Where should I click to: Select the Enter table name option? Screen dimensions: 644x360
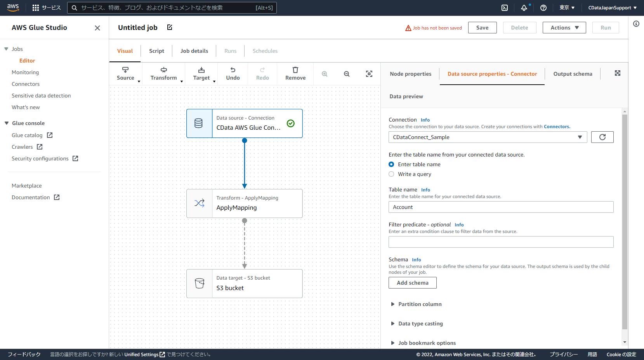391,164
